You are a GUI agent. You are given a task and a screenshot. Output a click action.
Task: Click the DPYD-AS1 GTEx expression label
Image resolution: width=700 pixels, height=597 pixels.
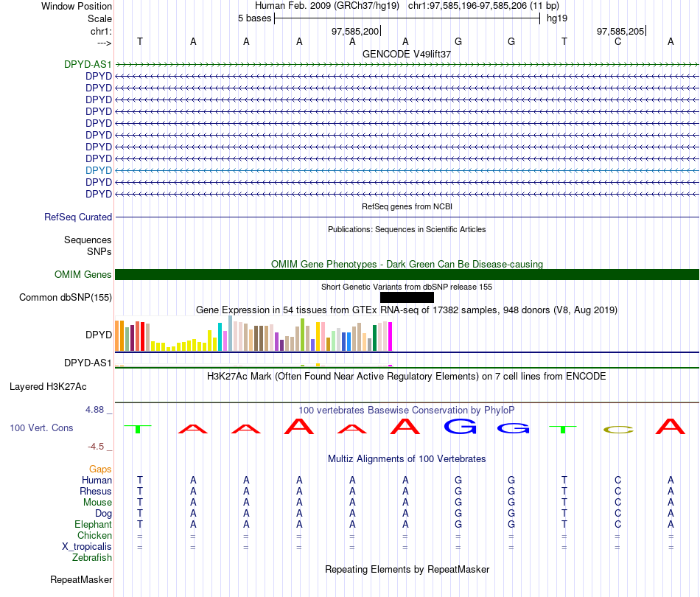pos(88,363)
